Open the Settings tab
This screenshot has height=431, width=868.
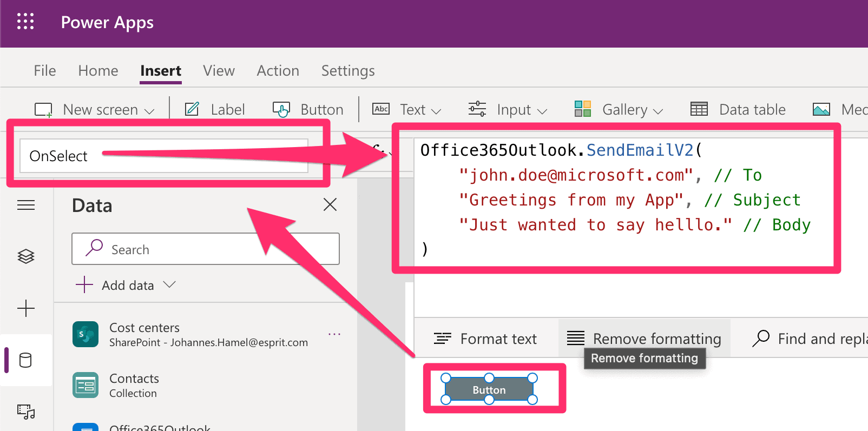pyautogui.click(x=348, y=71)
